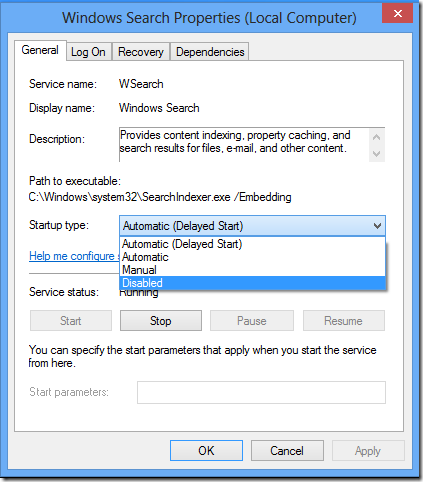Image resolution: width=423 pixels, height=482 pixels.
Task: Expand the Startup type combo box arrow
Action: tap(377, 226)
